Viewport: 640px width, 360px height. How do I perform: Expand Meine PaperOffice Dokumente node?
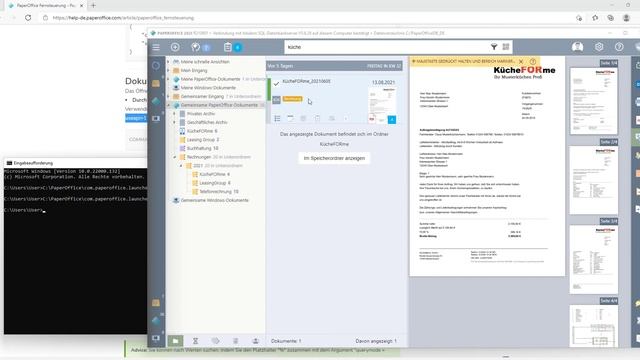169,79
